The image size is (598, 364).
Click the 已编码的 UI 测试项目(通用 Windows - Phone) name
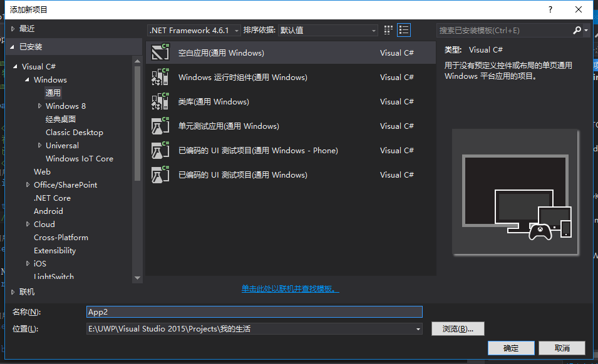(258, 150)
